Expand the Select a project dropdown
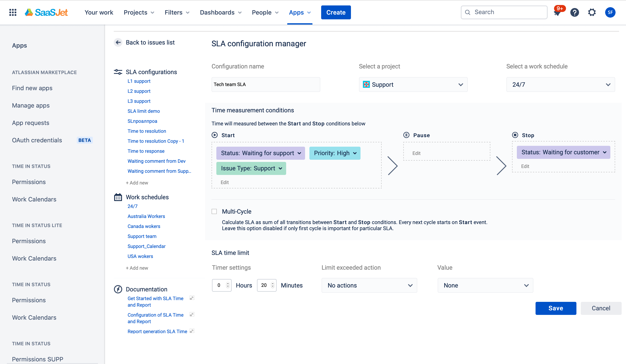Screen dimensions: 626x364 tap(413, 85)
